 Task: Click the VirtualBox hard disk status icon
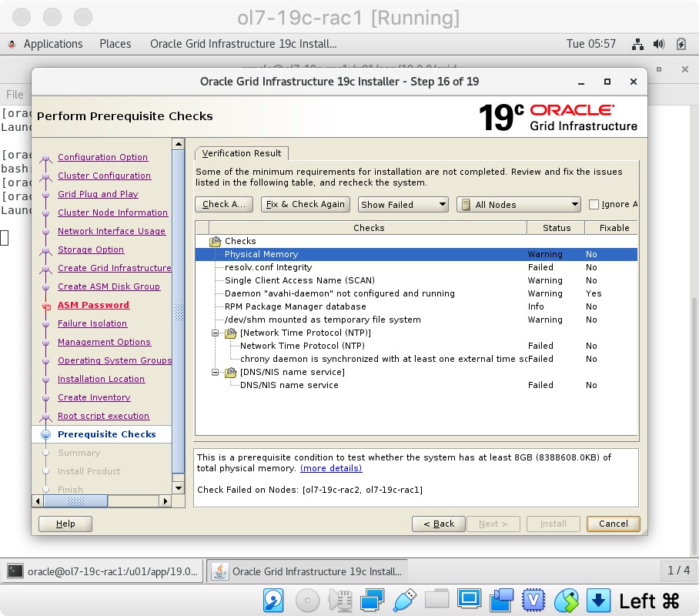[273, 601]
